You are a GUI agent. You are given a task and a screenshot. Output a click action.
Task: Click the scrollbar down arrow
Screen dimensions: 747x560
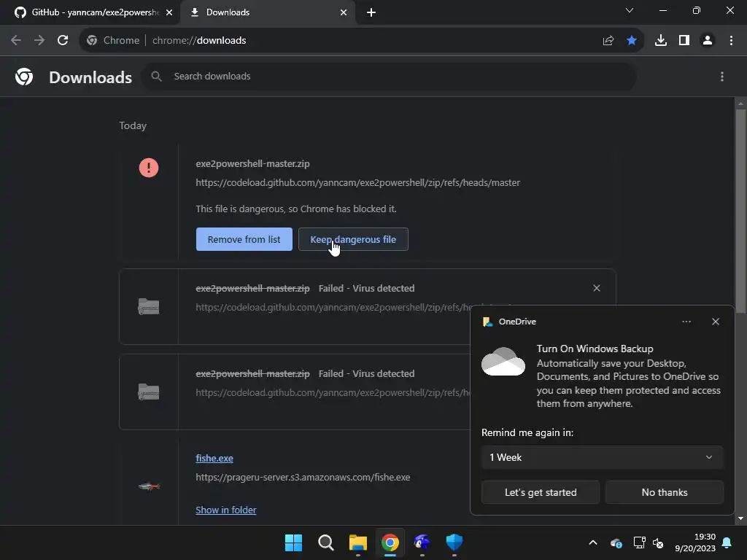tap(740, 518)
